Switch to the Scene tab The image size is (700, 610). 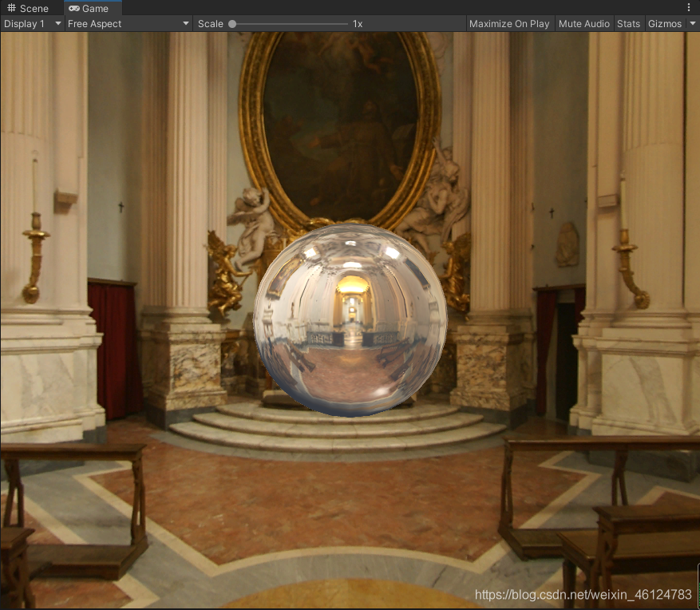[x=28, y=8]
